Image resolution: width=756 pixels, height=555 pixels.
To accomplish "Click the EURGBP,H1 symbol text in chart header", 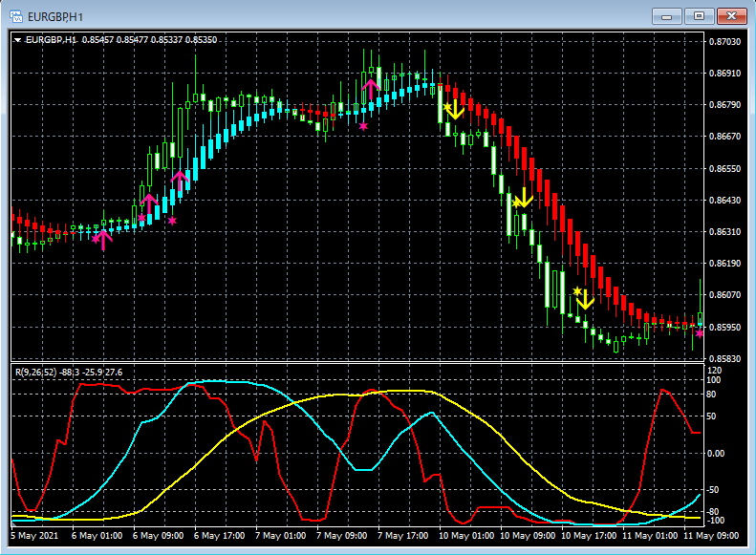I will [52, 40].
